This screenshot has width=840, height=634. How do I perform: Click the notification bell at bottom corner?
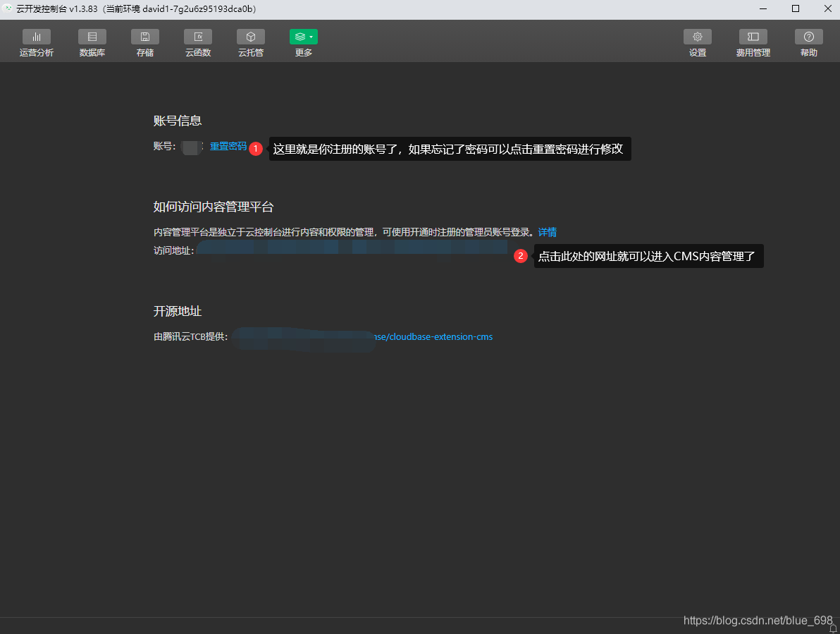(x=833, y=628)
